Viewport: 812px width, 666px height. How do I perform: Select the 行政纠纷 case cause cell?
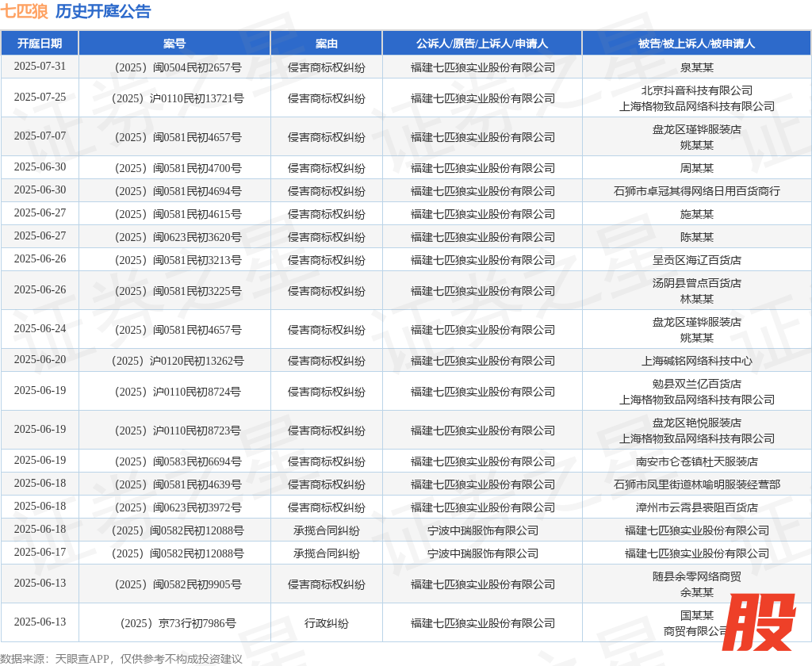point(326,623)
